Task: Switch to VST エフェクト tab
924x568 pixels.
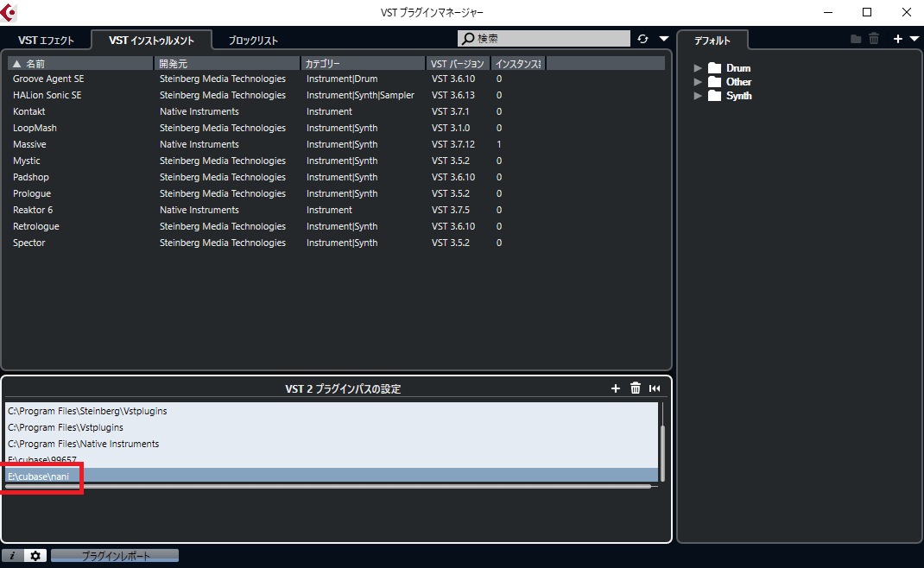Action: pos(46,40)
